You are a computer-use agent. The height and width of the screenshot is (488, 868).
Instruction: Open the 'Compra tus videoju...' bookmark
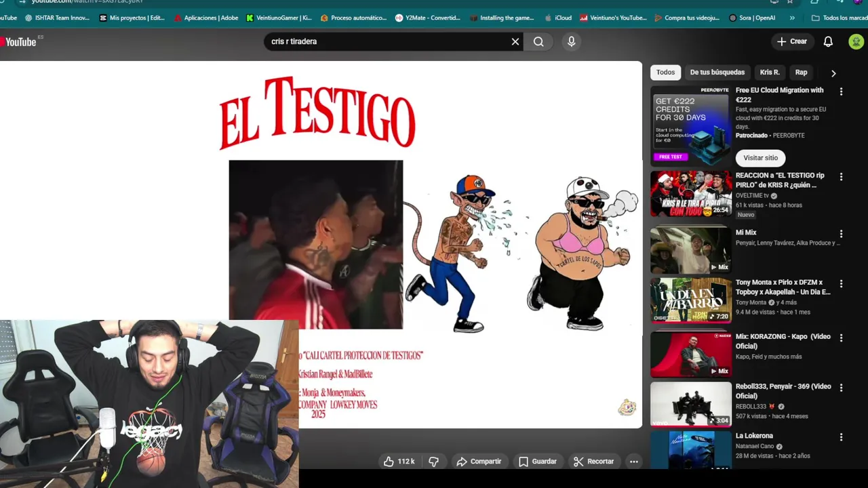tap(687, 18)
